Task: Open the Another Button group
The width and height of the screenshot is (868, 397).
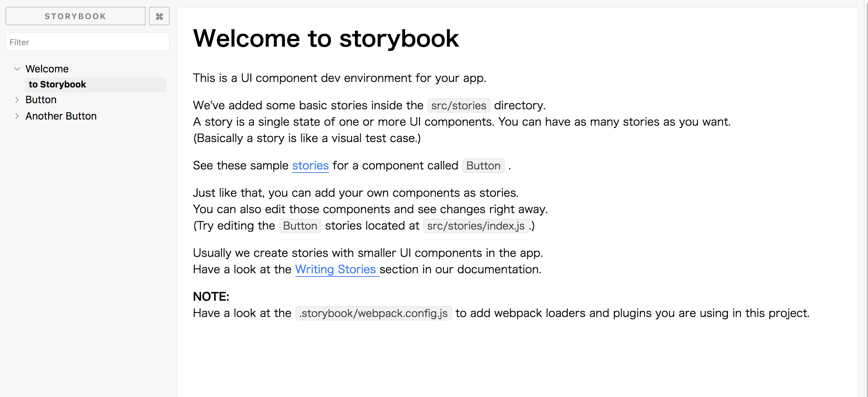Action: tap(61, 116)
